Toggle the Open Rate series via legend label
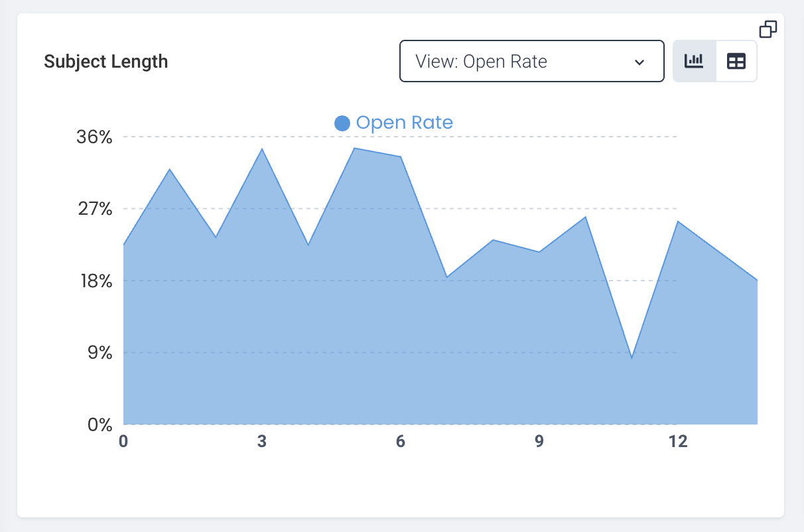Screen dimensions: 804x532 (x=404, y=123)
